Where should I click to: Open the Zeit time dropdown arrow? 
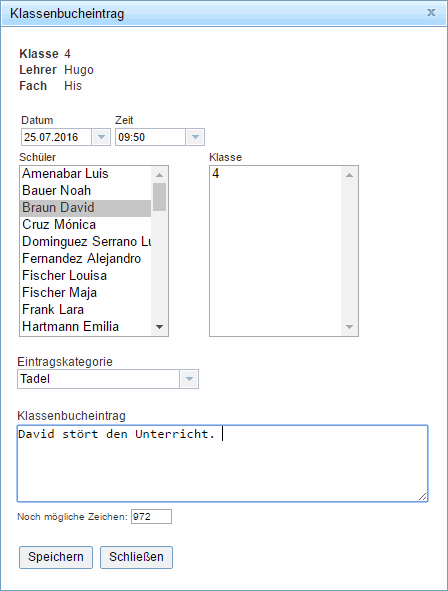point(195,137)
